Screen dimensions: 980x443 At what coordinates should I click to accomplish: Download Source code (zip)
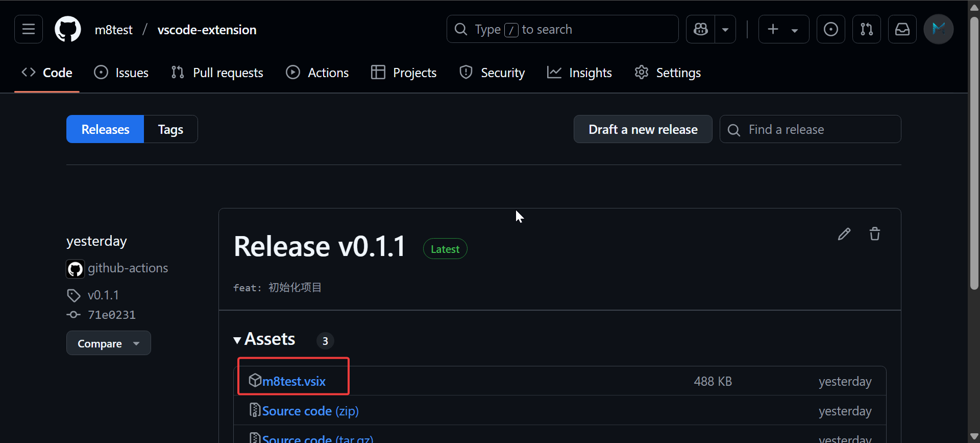click(310, 411)
